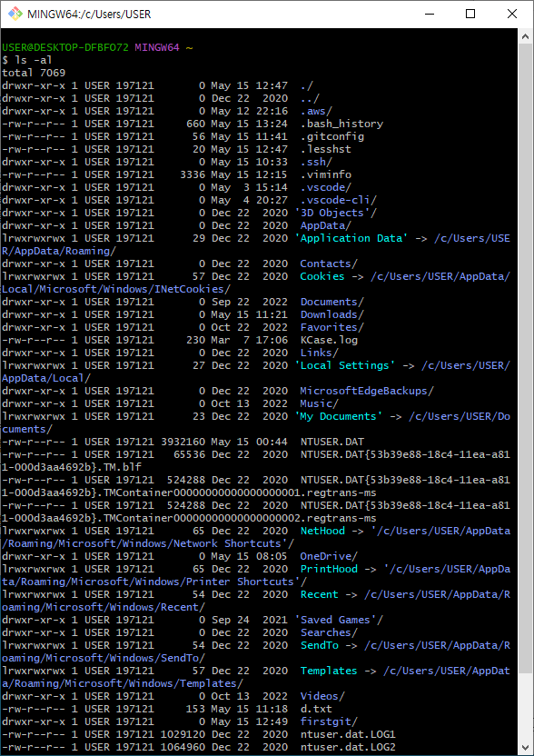The image size is (534, 756).
Task: Click the Videos/ directory name
Action: tap(322, 696)
